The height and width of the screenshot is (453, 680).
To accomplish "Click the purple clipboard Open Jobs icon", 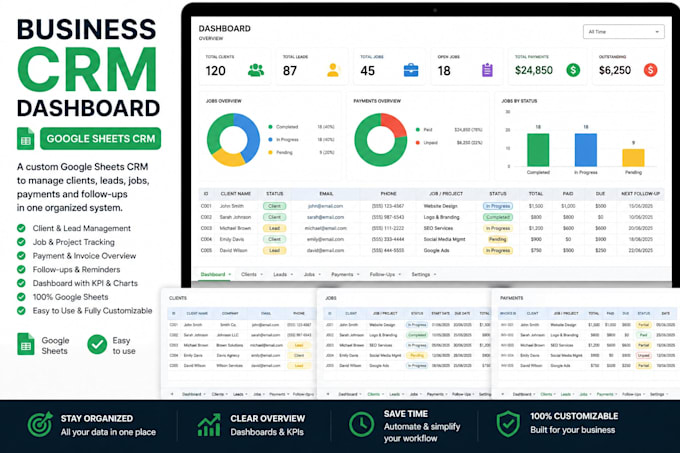I will [x=487, y=70].
